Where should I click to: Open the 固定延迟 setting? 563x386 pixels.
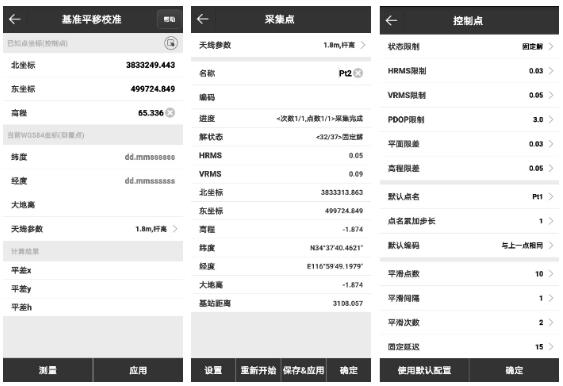click(x=469, y=347)
